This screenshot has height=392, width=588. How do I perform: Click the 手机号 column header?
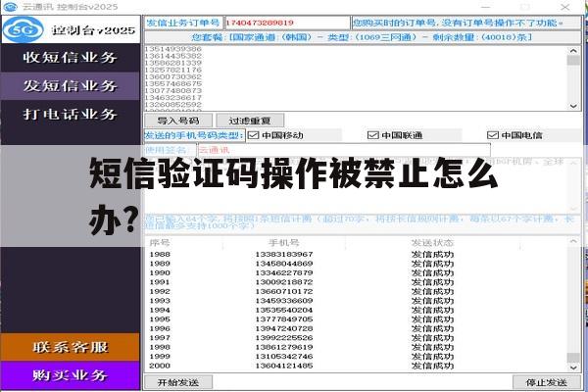284,243
